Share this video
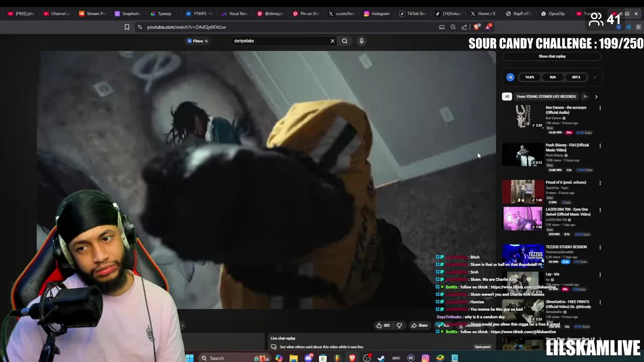The image size is (644, 362). click(420, 325)
